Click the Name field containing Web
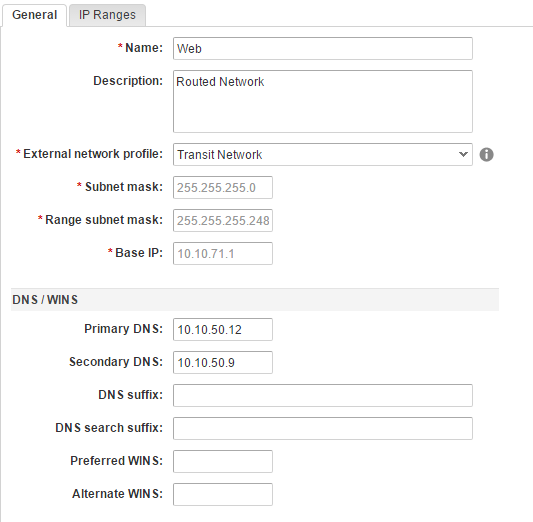Viewport: 533px width, 522px height. click(323, 49)
